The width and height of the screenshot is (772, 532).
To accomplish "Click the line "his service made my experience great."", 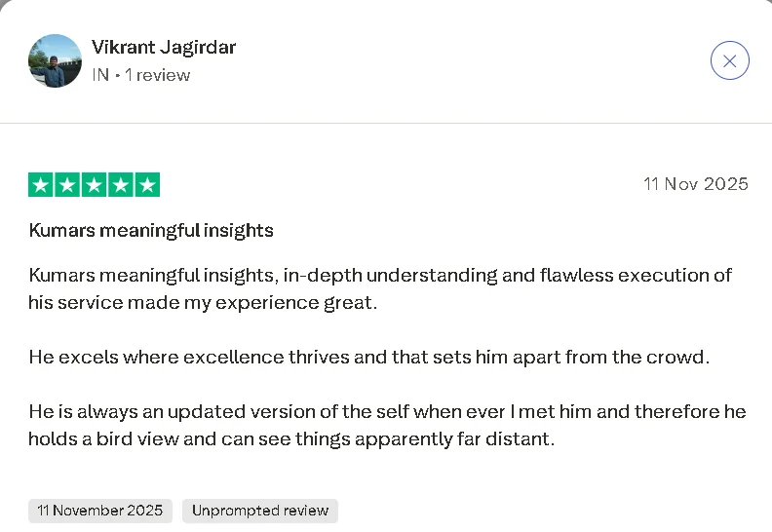I will click(x=203, y=303).
